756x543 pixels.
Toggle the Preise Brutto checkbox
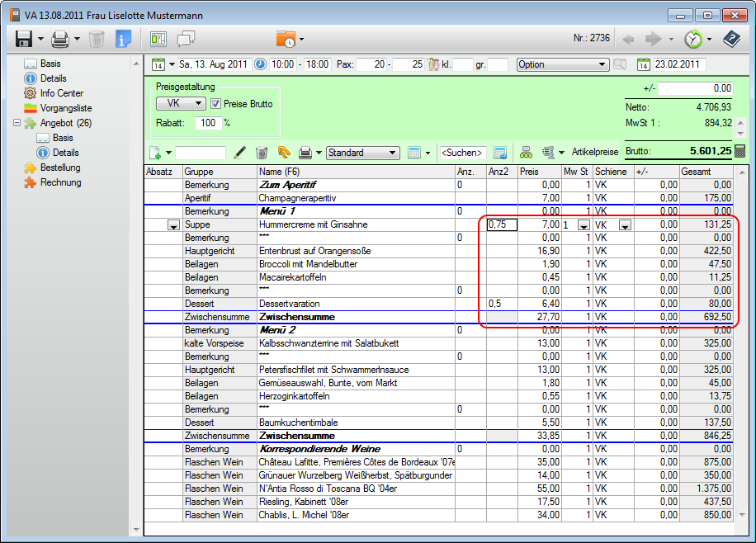(x=216, y=104)
